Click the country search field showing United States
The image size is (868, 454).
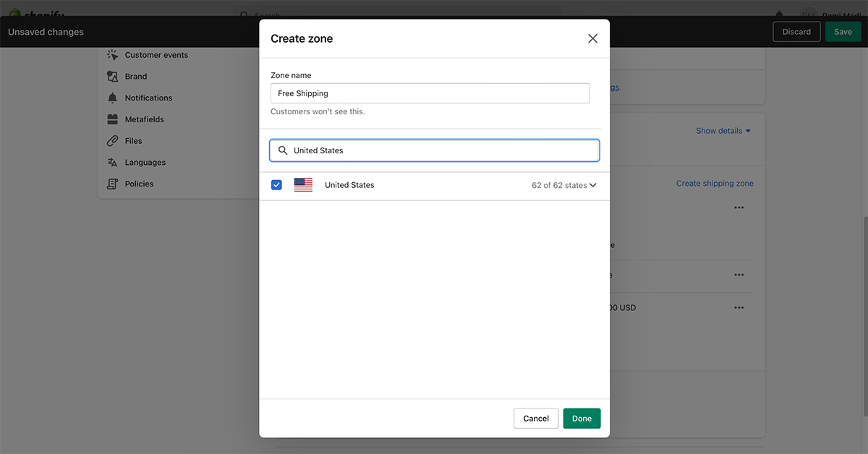434,150
